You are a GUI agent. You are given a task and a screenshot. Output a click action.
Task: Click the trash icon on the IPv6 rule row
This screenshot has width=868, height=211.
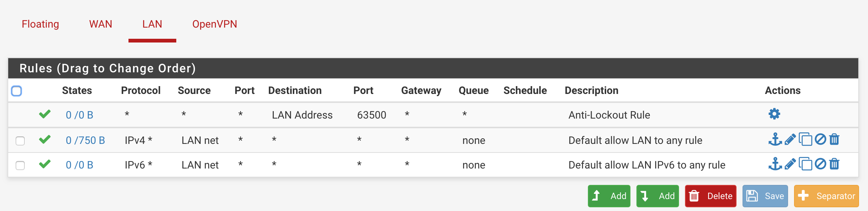pyautogui.click(x=834, y=164)
